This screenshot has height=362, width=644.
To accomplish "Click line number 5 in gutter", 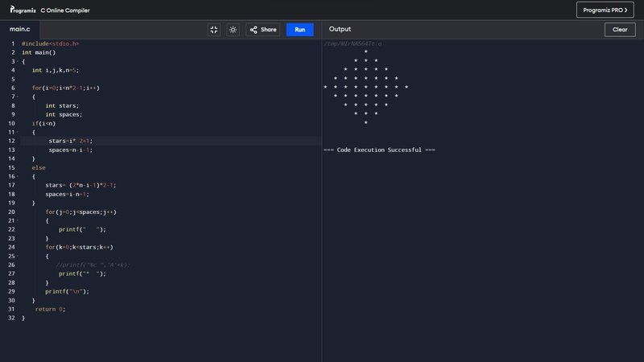I will point(13,79).
